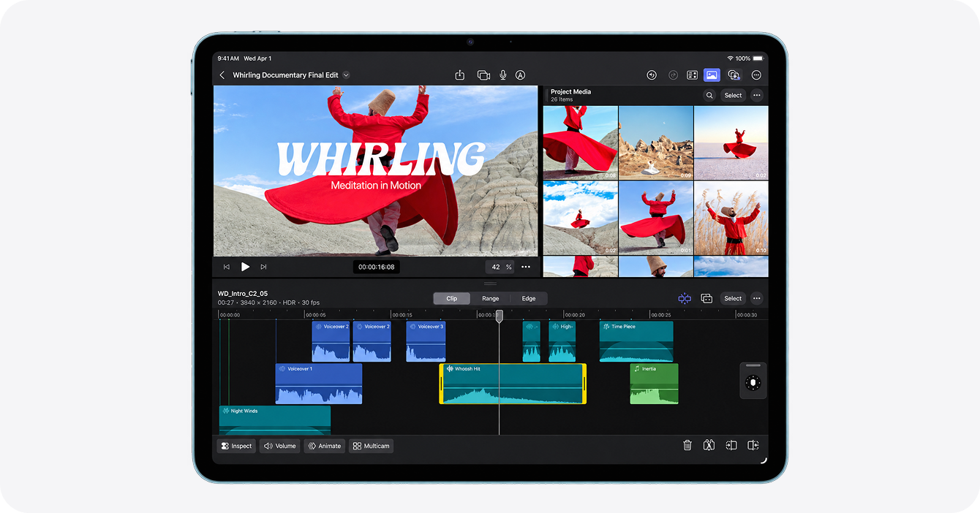
Task: Click the redo arrow icon
Action: coord(673,75)
